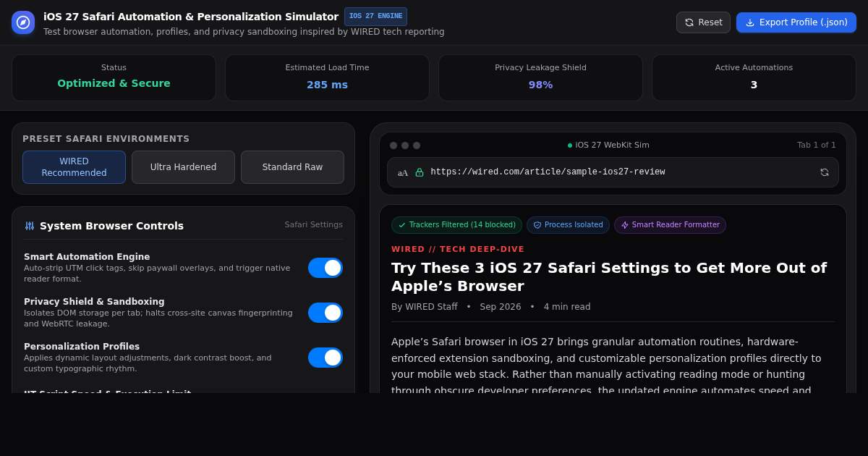Click Trackers Filtered (14 blocked) badge
This screenshot has width=868, height=456.
pyautogui.click(x=456, y=225)
